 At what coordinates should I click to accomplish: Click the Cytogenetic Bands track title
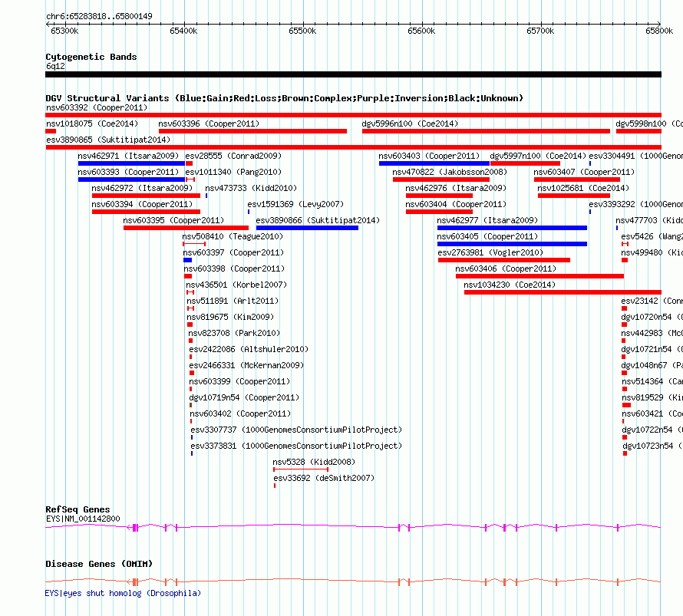point(91,57)
